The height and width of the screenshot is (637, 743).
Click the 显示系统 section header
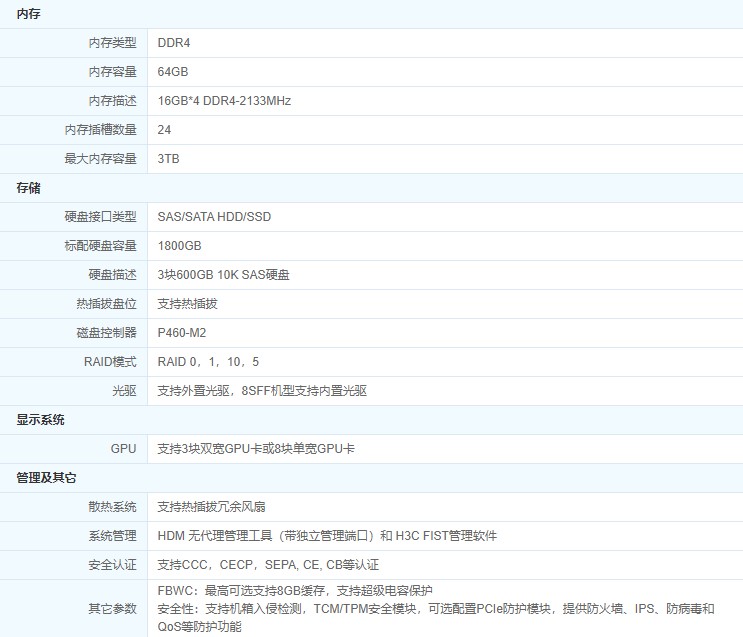coord(41,420)
